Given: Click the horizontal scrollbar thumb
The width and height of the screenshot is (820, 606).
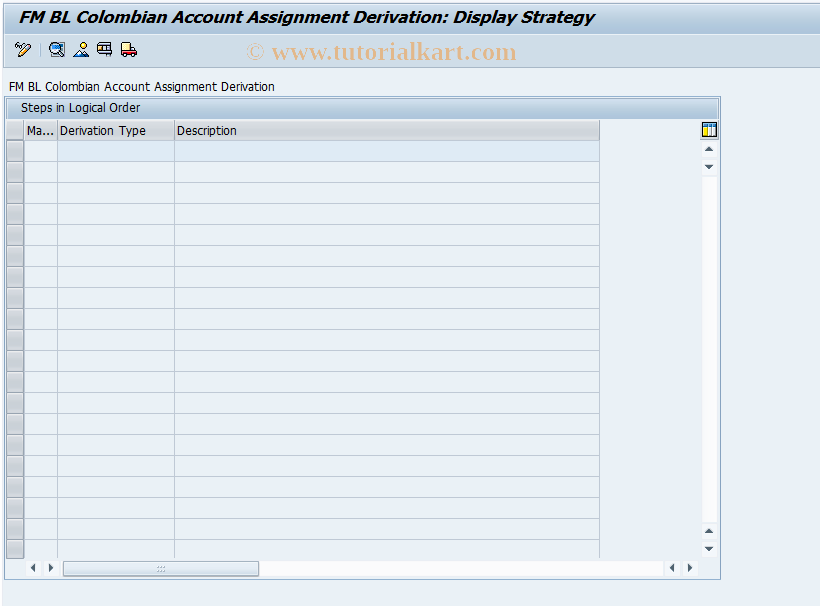Looking at the screenshot, I should 161,568.
